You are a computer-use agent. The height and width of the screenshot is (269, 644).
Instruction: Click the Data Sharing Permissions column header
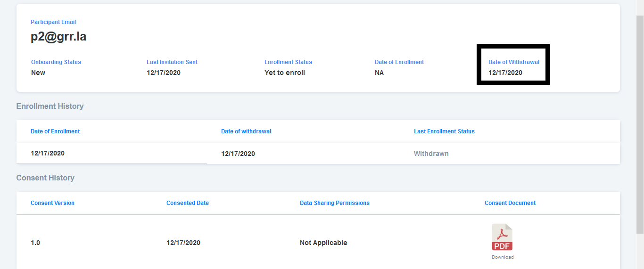(x=335, y=203)
